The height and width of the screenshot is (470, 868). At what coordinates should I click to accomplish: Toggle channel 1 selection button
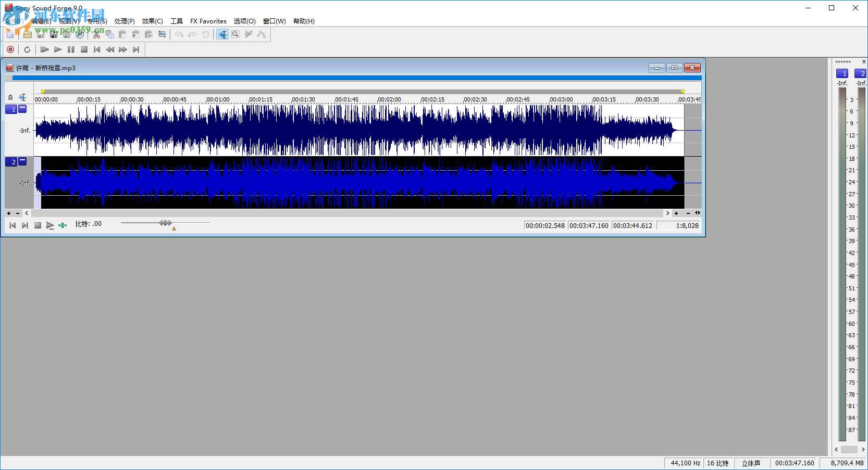point(11,109)
